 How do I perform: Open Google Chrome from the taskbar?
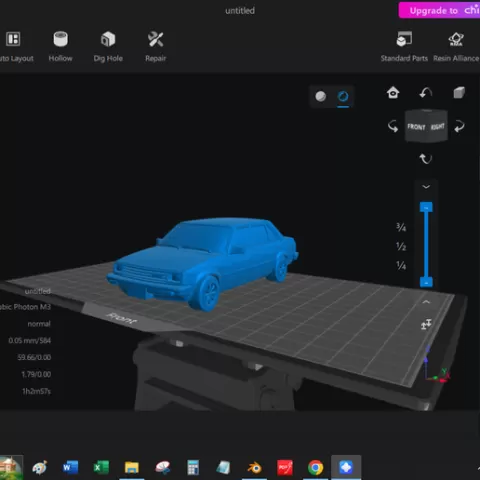click(315, 467)
